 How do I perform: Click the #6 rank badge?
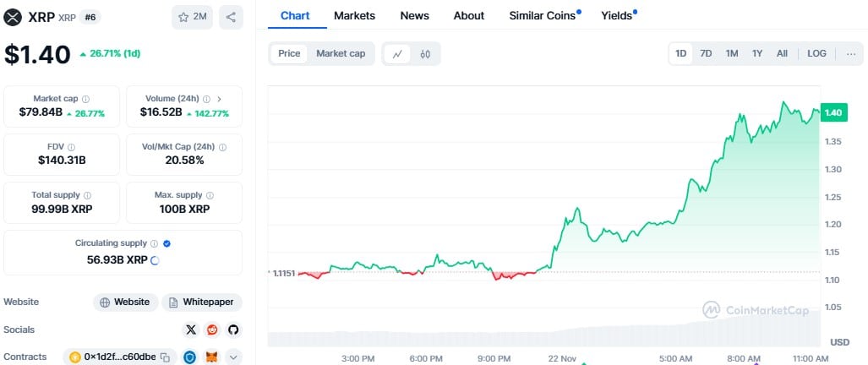click(90, 17)
